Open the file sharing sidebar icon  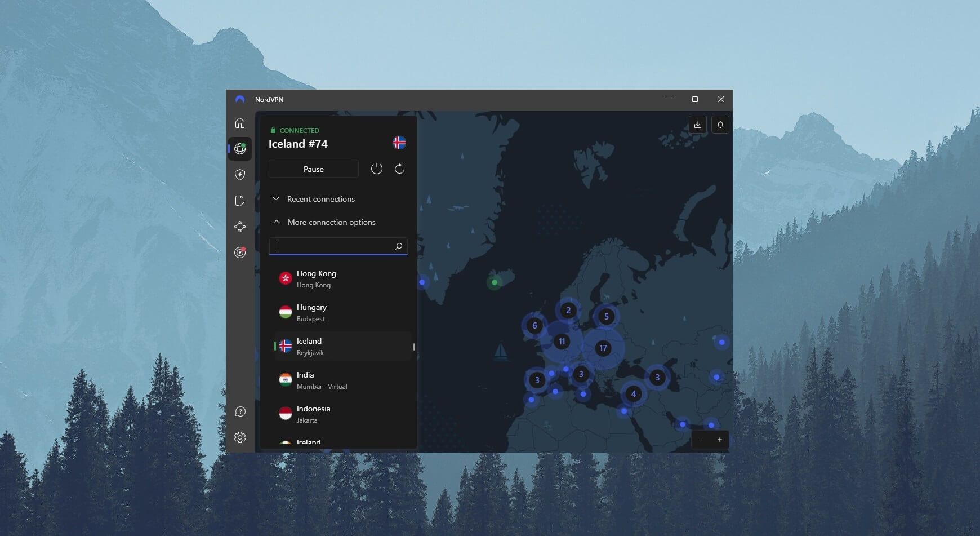coord(240,201)
